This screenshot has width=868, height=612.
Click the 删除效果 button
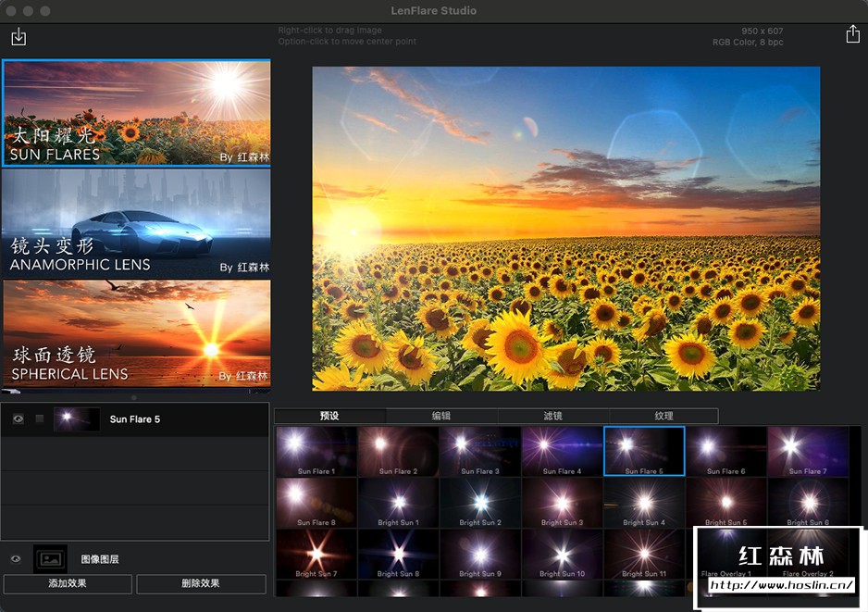pos(201,584)
